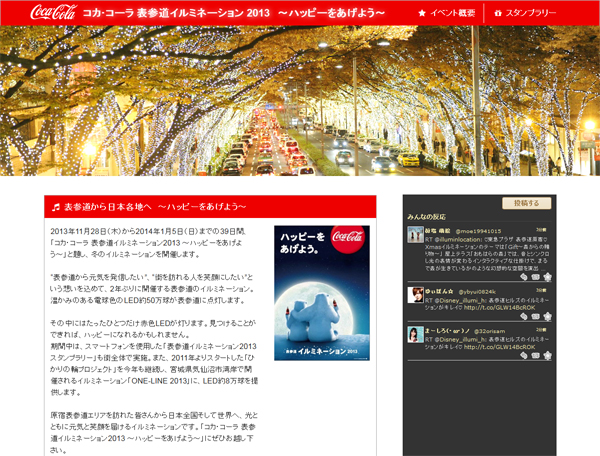Screen dimensions: 600x456
Task: Click the music note icon in the section header
Action: coord(56,207)
